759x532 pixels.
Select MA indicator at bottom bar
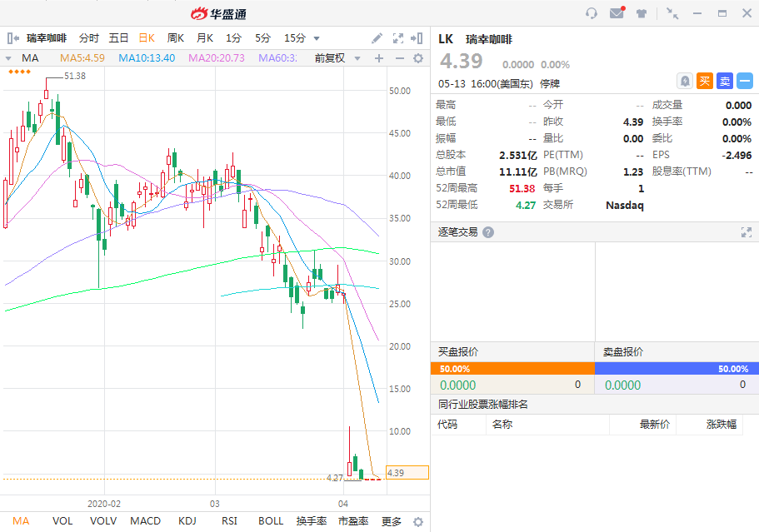tap(21, 521)
